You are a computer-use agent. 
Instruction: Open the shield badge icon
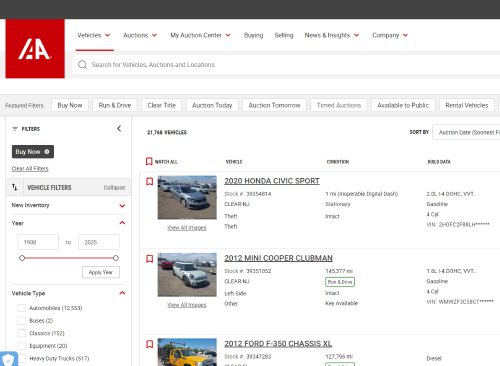tap(8, 359)
